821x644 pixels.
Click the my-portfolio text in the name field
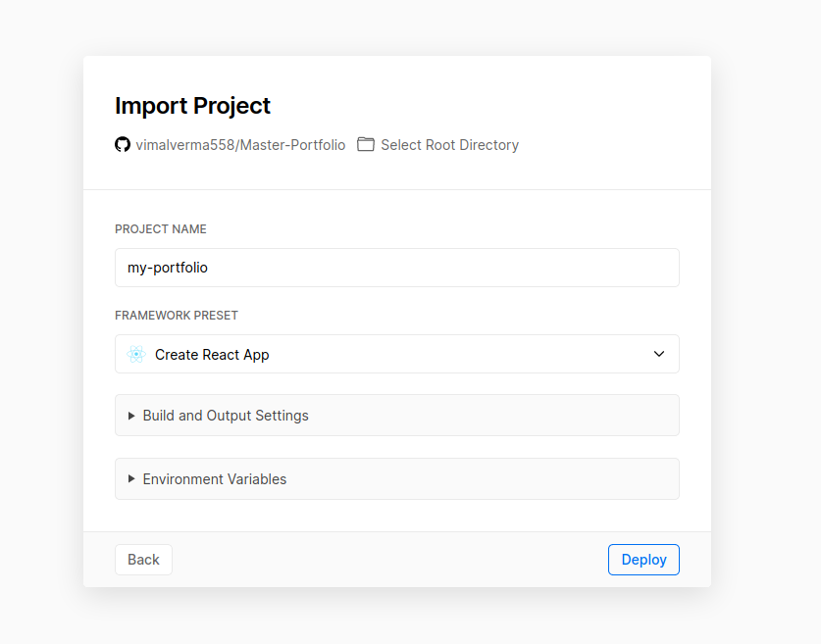(168, 268)
